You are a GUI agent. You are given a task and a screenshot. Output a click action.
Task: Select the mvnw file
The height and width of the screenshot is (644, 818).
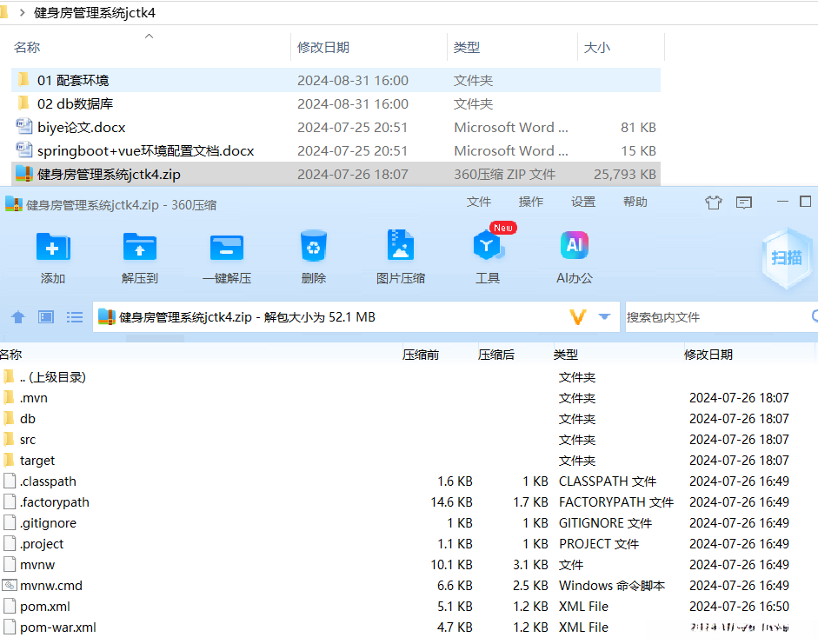point(407,565)
